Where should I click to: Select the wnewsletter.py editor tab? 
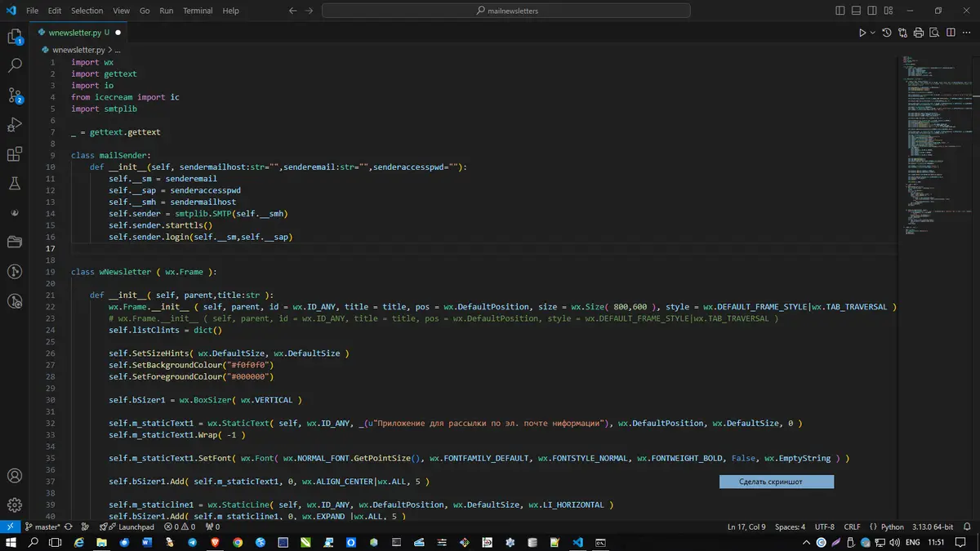[x=78, y=33]
